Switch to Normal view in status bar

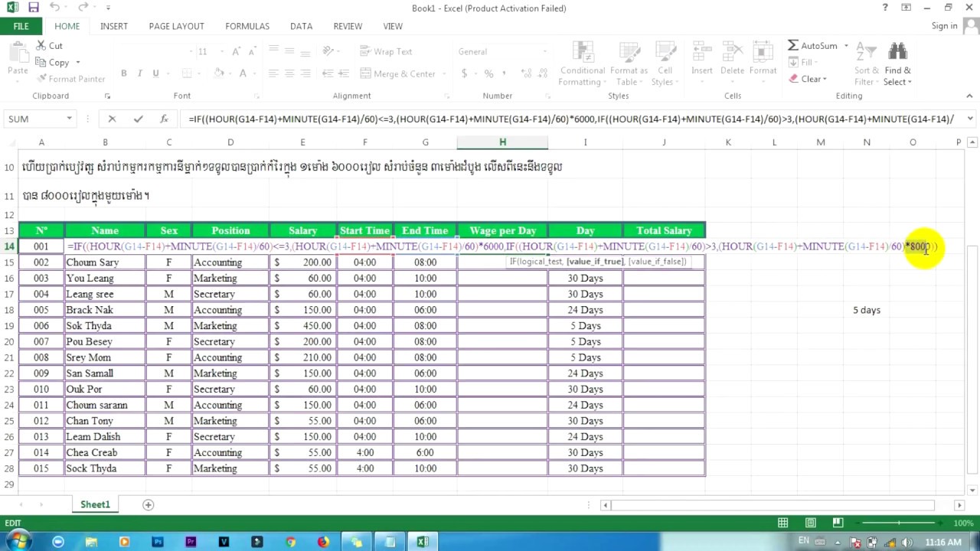(782, 523)
